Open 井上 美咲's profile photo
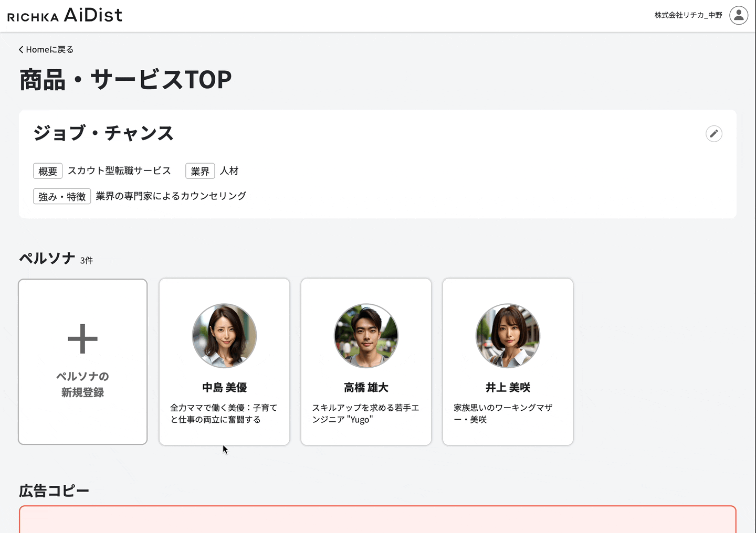Viewport: 756px width, 533px height. point(508,336)
